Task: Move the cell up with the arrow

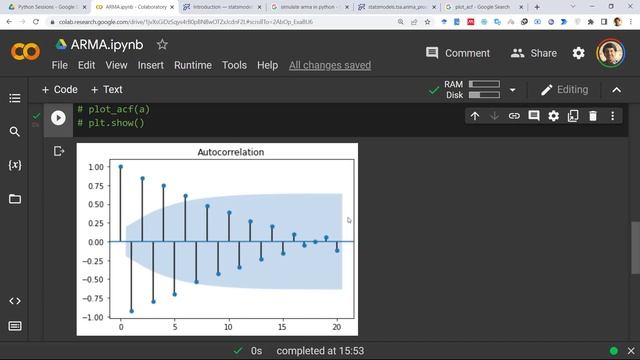Action: point(475,116)
